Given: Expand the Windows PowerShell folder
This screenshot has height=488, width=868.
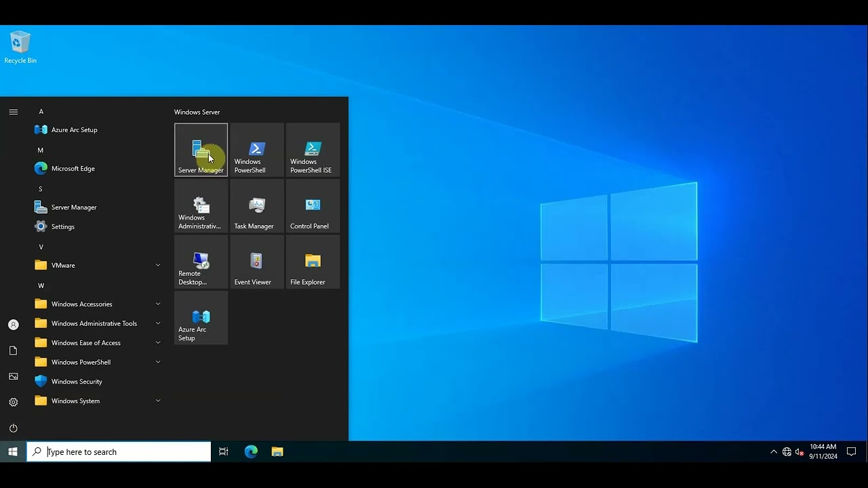Looking at the screenshot, I should tap(98, 362).
